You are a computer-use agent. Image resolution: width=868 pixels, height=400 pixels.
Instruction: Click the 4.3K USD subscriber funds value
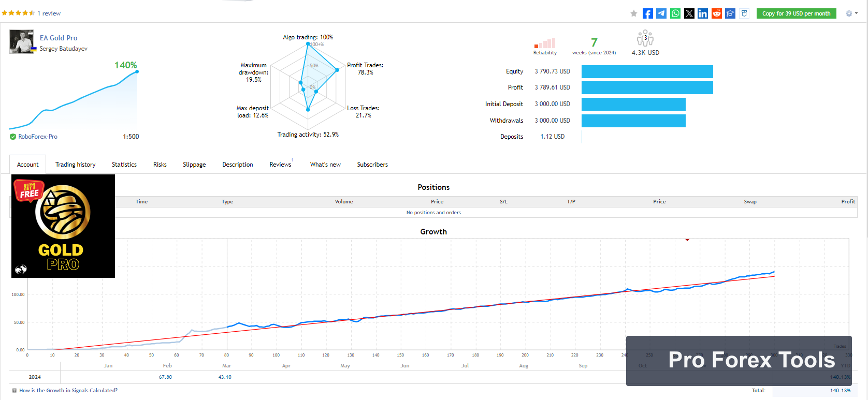coord(645,53)
